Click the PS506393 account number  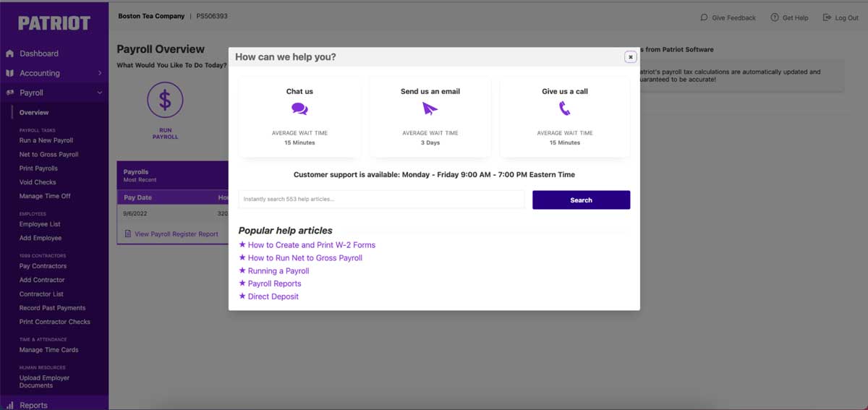pyautogui.click(x=212, y=16)
